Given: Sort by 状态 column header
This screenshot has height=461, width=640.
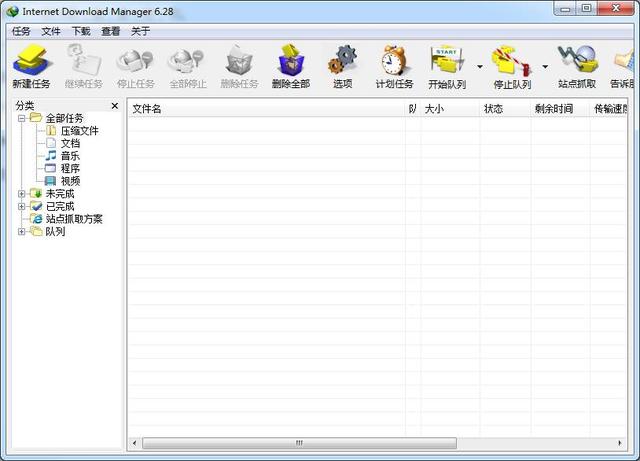Looking at the screenshot, I should click(x=505, y=109).
